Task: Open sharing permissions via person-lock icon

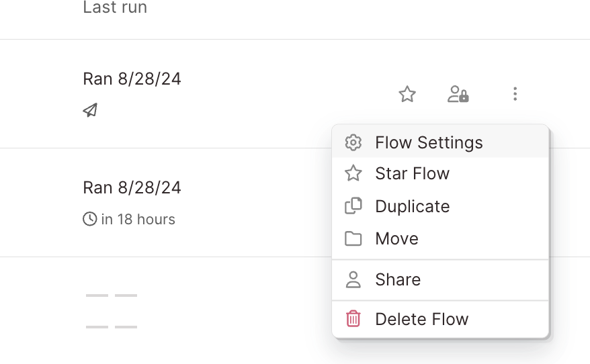Action: (458, 94)
